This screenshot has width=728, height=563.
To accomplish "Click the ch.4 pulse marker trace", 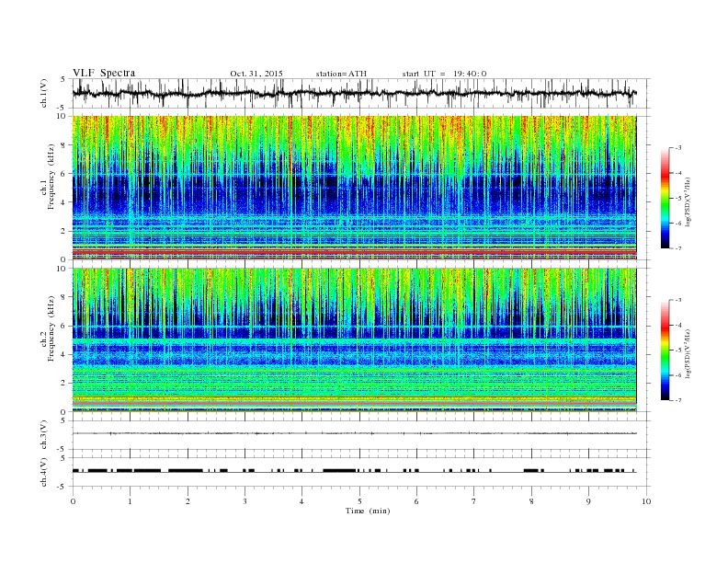I will (x=354, y=471).
